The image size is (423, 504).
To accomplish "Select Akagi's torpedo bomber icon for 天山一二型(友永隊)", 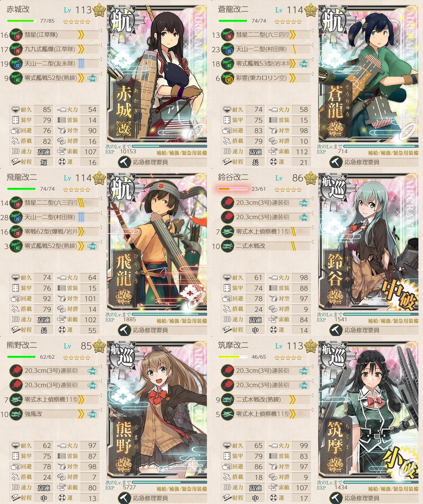I will point(16,64).
